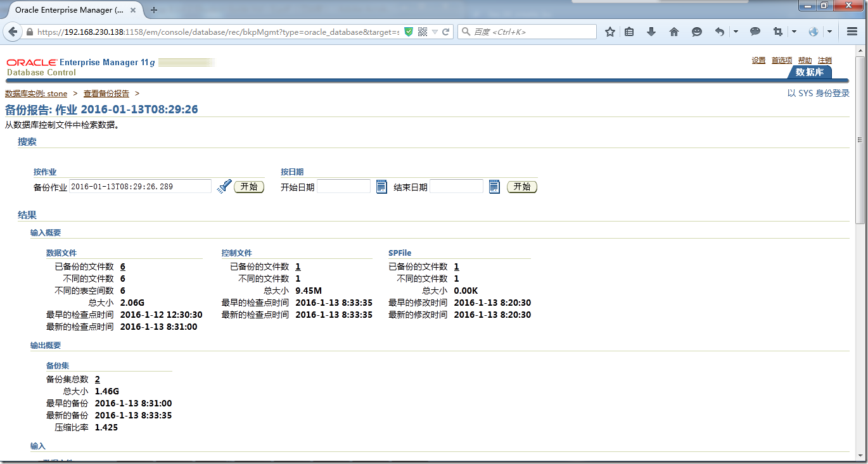
Task: Click 开始 button next to 结束日期
Action: coord(522,187)
